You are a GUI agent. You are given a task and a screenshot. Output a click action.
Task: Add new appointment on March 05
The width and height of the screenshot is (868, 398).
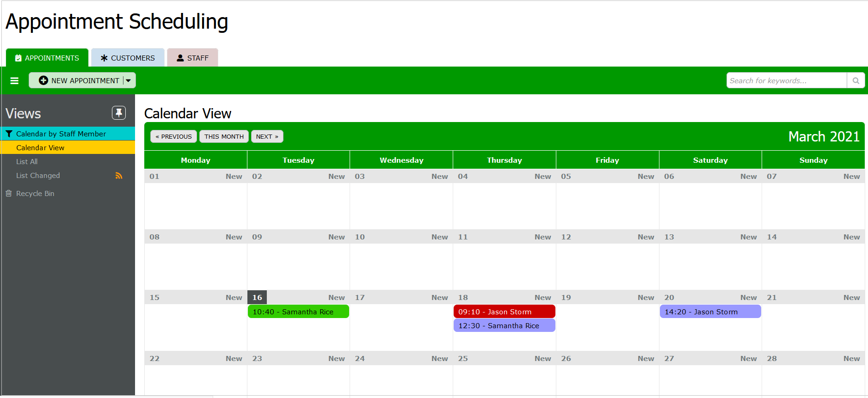[x=646, y=176]
